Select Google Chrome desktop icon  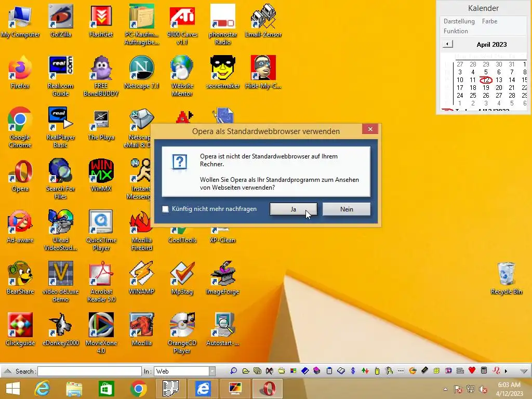(x=20, y=127)
